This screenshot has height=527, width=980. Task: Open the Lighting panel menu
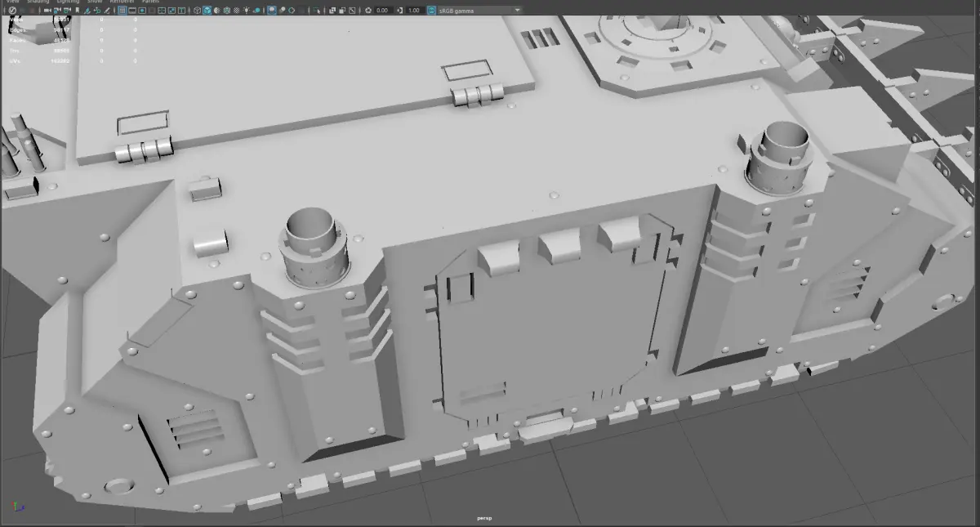tap(68, 2)
